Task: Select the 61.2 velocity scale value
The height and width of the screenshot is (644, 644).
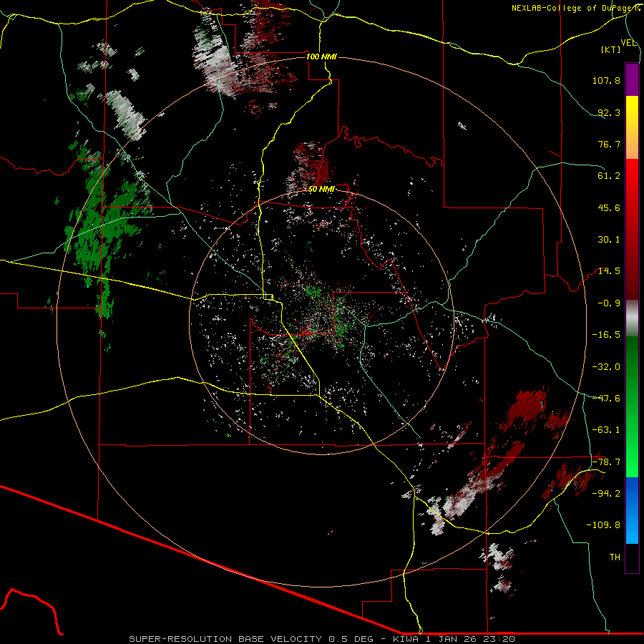Action: tap(609, 176)
